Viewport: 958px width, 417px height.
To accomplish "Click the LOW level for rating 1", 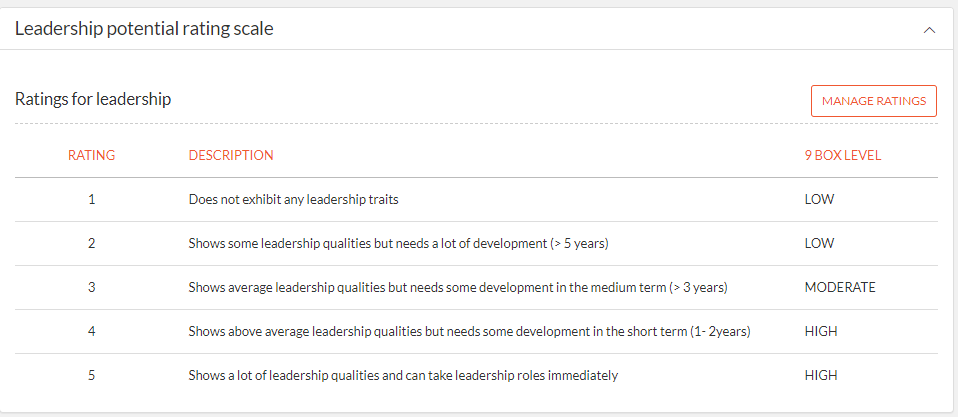I will tap(819, 199).
